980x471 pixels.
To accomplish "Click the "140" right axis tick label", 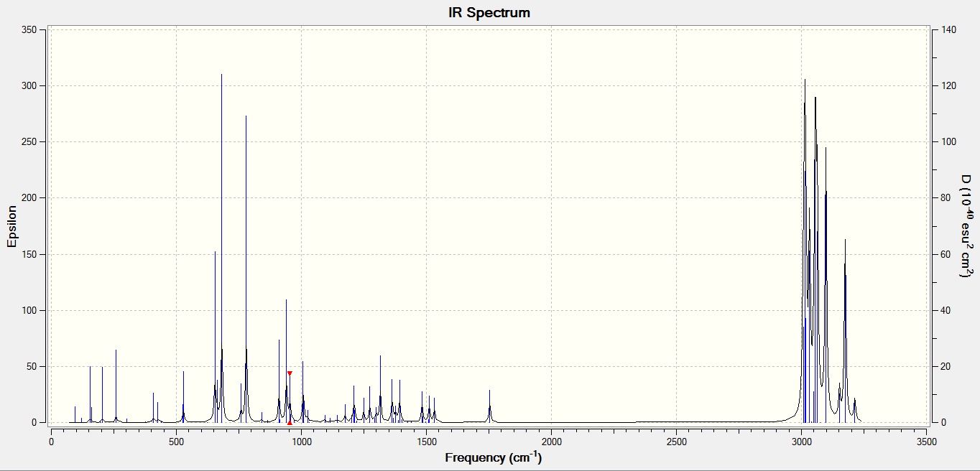I will point(948,29).
